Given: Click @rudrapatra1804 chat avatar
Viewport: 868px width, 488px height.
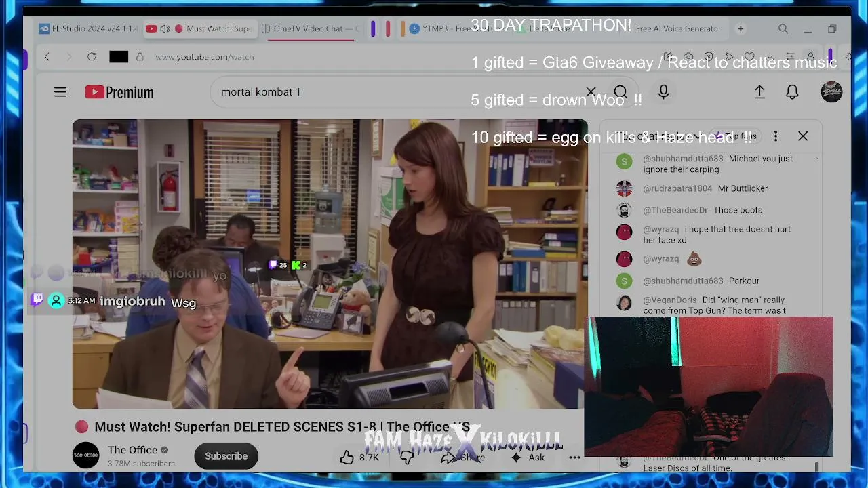Looking at the screenshot, I should point(624,188).
